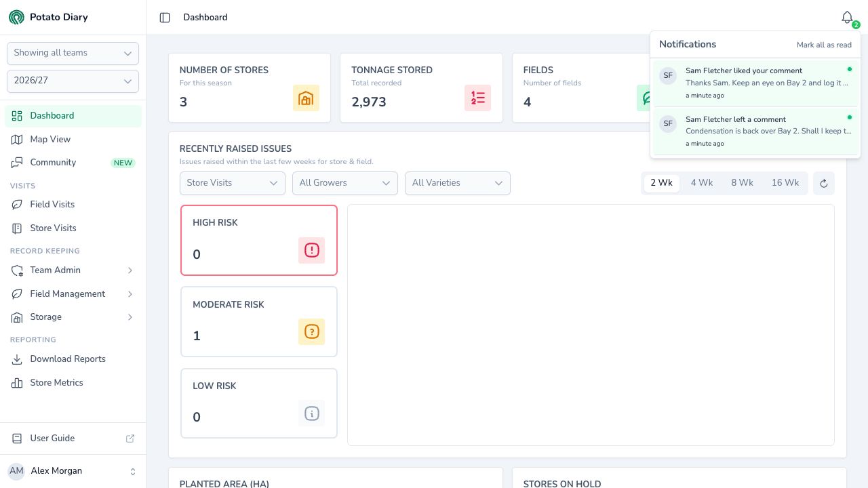Toggle the sidebar panel icon
The image size is (868, 488).
coord(165,18)
